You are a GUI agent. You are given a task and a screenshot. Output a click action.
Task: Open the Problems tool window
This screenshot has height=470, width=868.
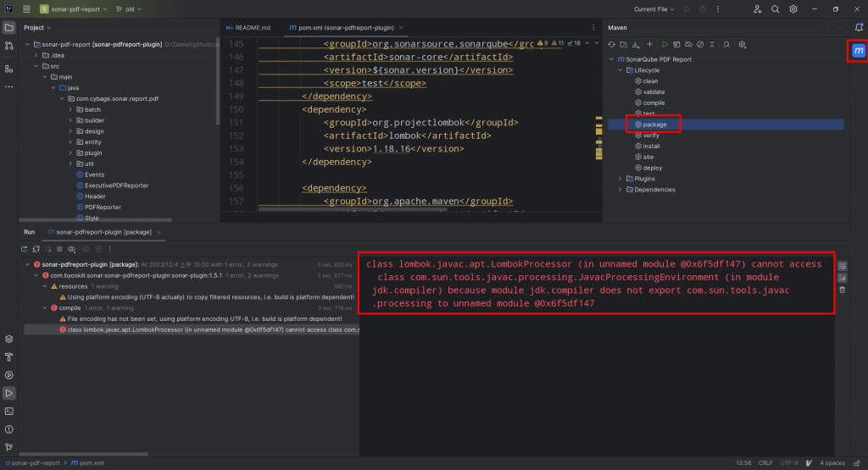point(8,429)
